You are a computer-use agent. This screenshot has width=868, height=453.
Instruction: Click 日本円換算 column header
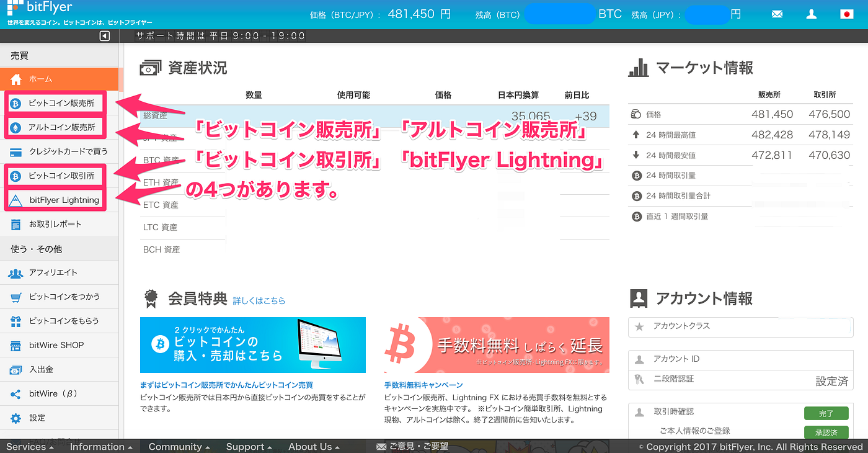[x=518, y=95]
